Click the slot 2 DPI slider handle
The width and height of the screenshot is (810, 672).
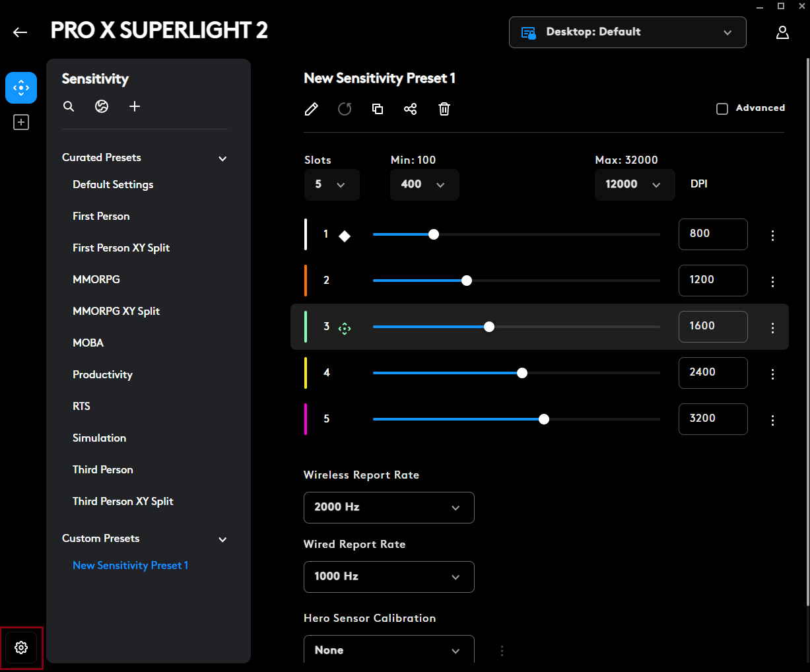click(x=467, y=281)
